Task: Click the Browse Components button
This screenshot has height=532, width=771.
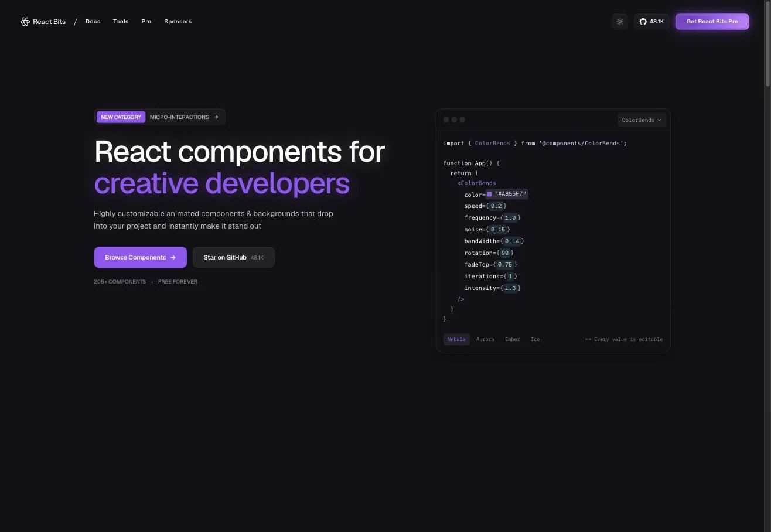Action: [x=140, y=257]
